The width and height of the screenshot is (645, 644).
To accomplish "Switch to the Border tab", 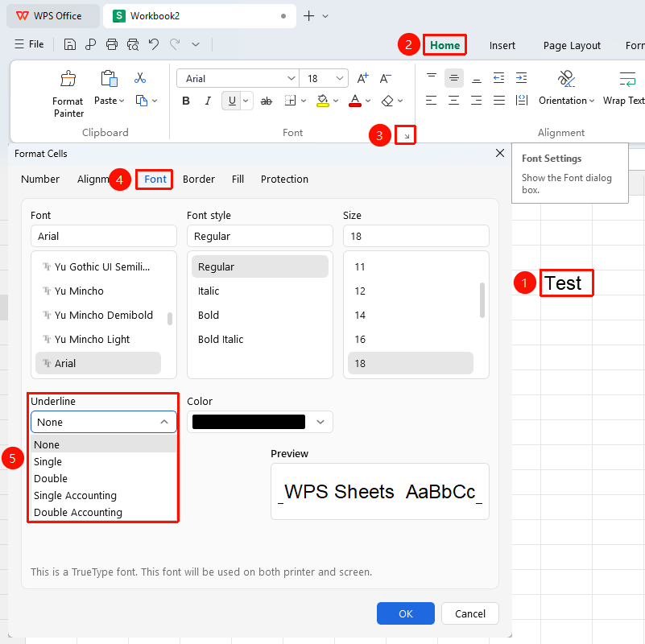I will (199, 180).
